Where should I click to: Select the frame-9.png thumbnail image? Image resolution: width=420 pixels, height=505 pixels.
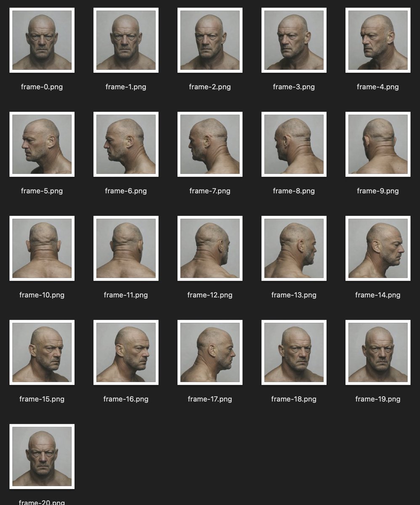coord(378,144)
